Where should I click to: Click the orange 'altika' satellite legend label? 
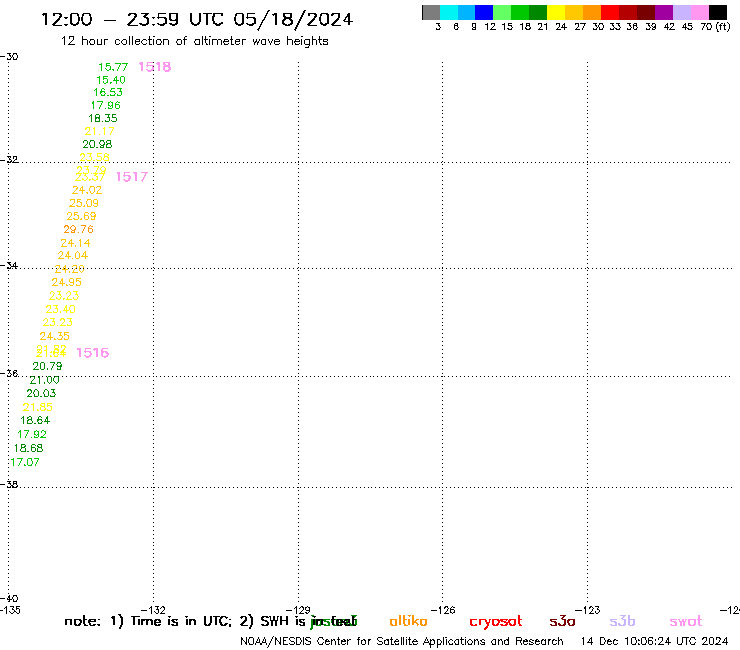(408, 621)
